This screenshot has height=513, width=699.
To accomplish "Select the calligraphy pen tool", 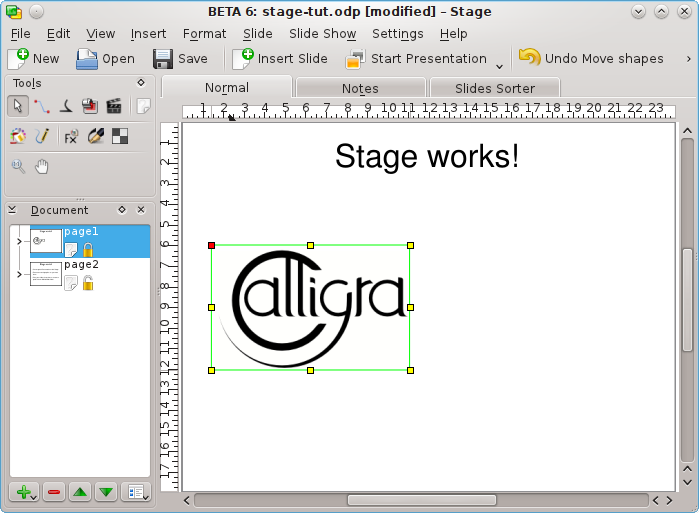I will tap(65, 105).
